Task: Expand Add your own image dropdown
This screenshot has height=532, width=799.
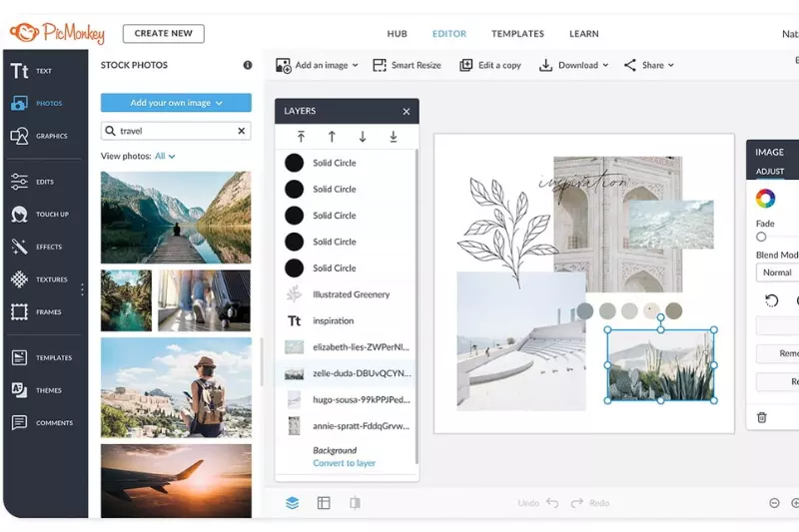Action: (x=176, y=103)
